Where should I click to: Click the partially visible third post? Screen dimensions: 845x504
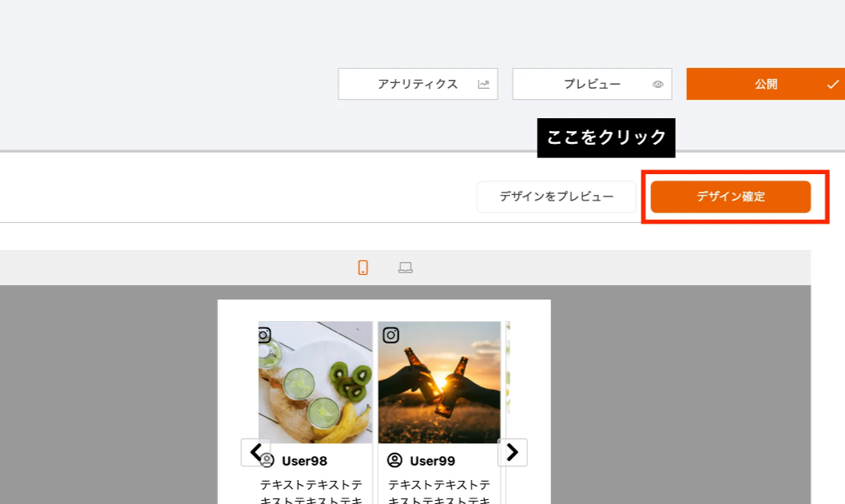pyautogui.click(x=507, y=375)
